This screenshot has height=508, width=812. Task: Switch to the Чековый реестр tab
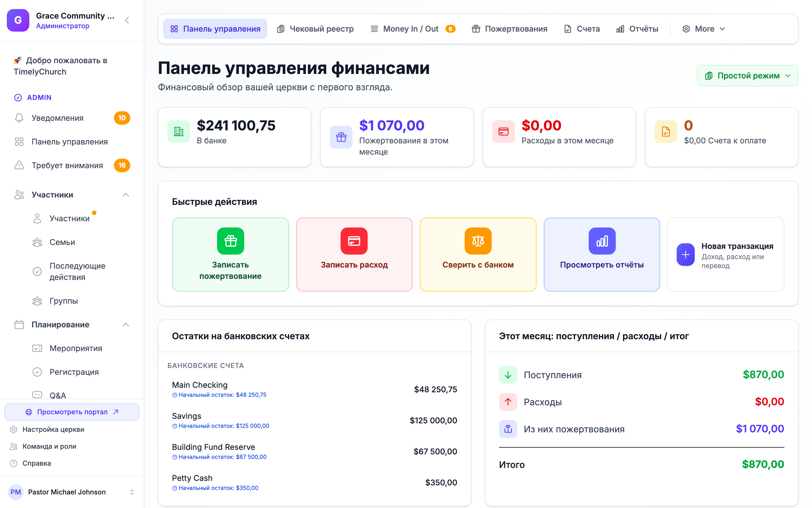tap(315, 29)
